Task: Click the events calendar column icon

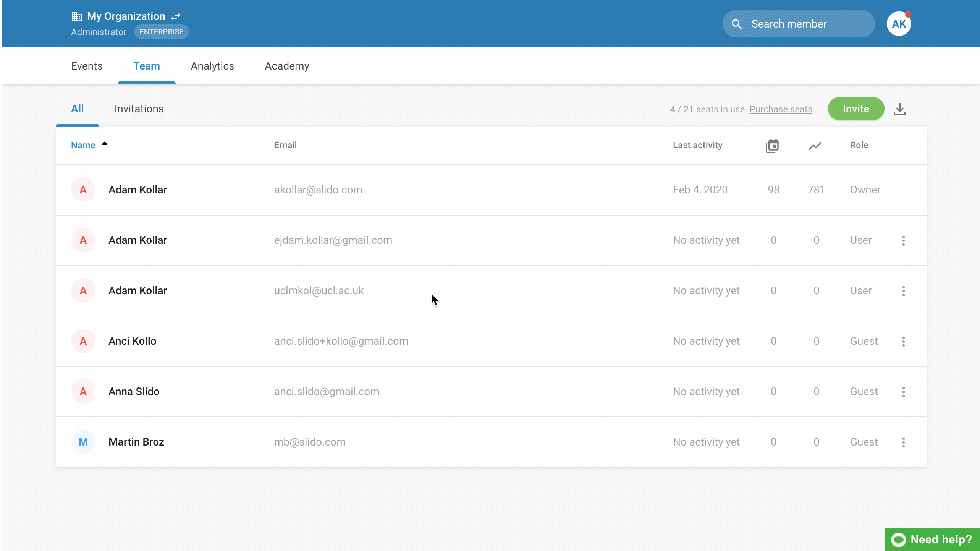Action: coord(772,146)
